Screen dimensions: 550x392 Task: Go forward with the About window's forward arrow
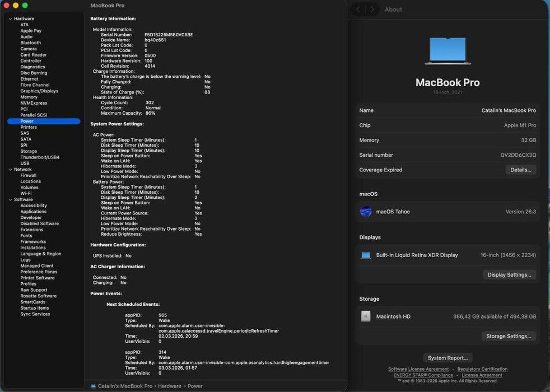point(372,10)
